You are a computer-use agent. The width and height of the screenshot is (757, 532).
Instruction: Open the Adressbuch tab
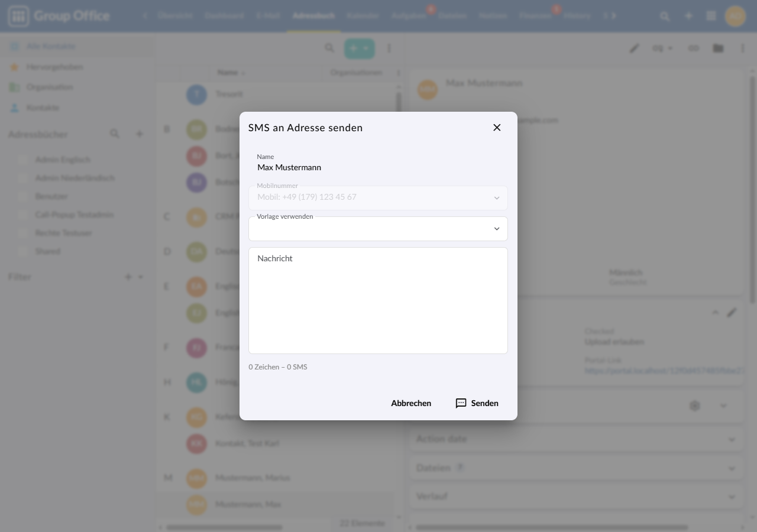pyautogui.click(x=313, y=16)
